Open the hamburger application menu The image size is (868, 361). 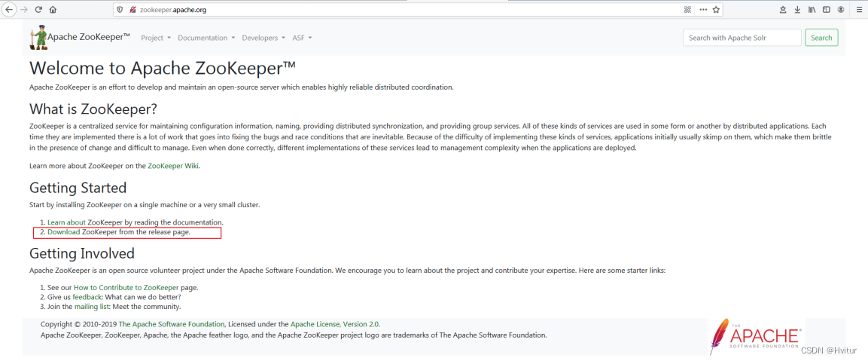[858, 10]
